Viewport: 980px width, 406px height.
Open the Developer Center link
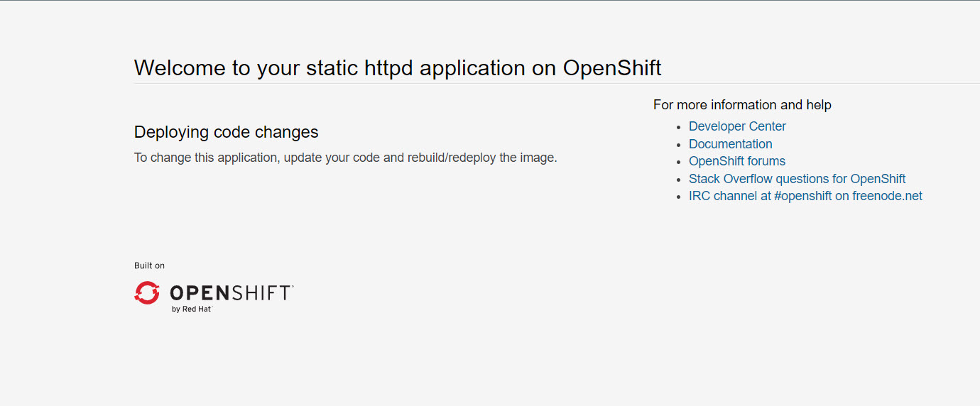[737, 126]
